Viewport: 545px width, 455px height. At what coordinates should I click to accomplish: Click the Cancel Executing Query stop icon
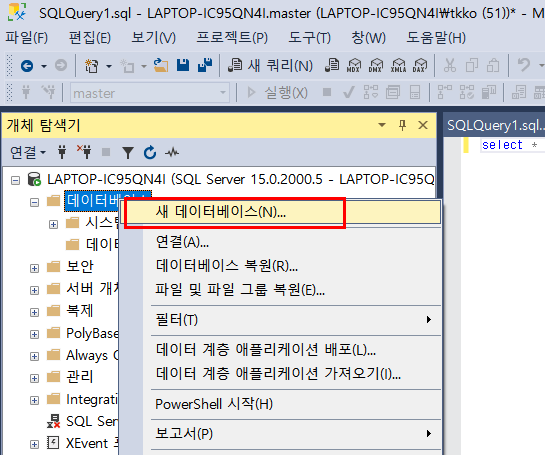(x=327, y=92)
